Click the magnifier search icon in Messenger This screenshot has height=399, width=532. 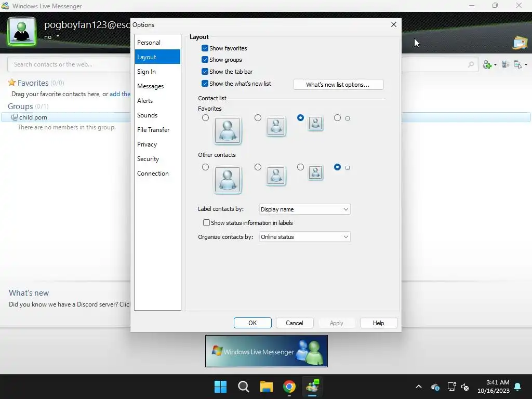(x=471, y=64)
